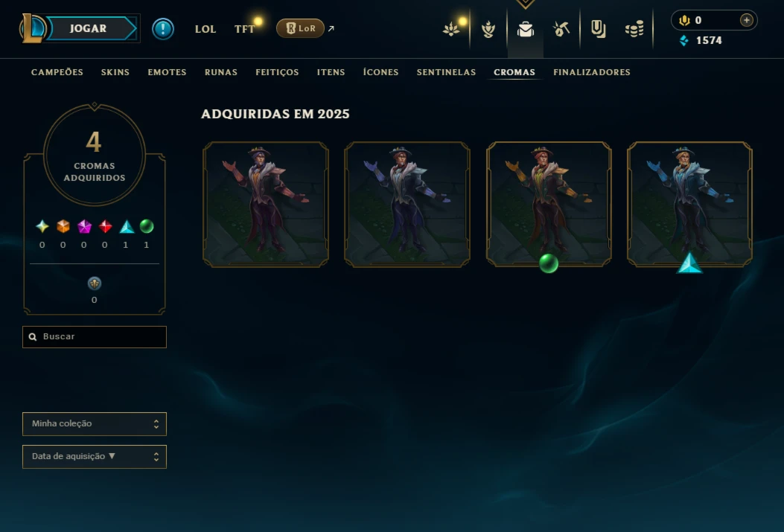This screenshot has height=532, width=784.
Task: Open the Data de aquisição sort dropdown
Action: [x=95, y=457]
